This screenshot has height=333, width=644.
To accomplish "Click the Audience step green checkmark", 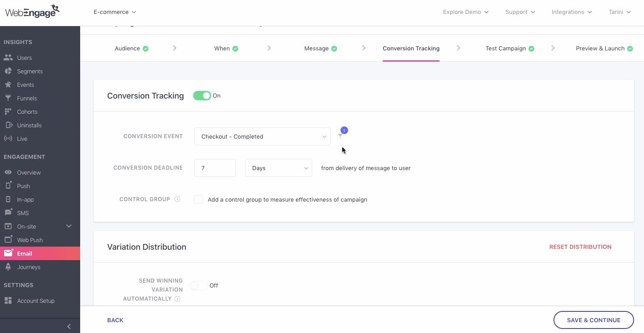I will click(x=145, y=49).
